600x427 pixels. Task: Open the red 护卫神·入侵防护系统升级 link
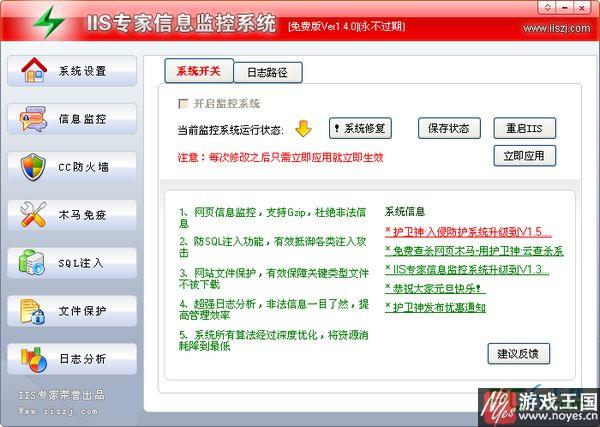468,232
